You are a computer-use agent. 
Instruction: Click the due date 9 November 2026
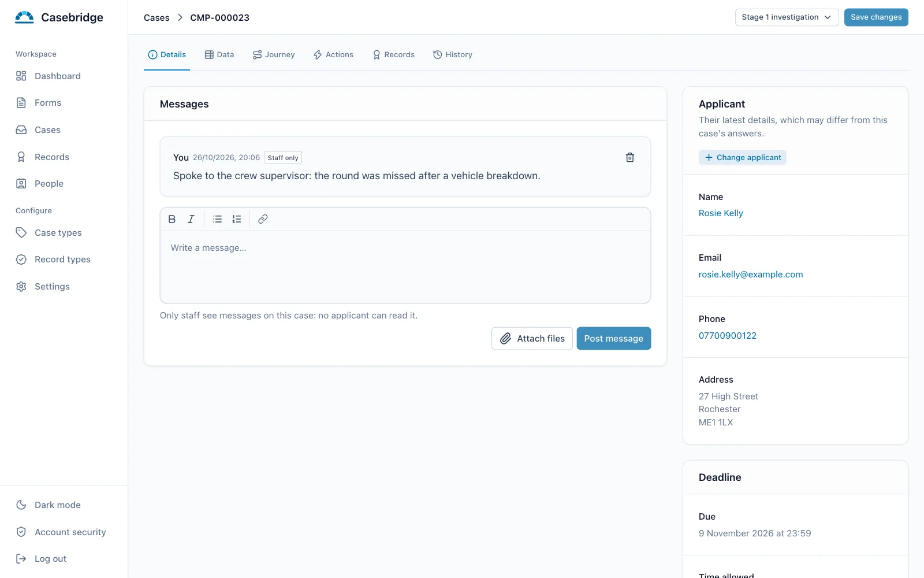click(x=755, y=533)
